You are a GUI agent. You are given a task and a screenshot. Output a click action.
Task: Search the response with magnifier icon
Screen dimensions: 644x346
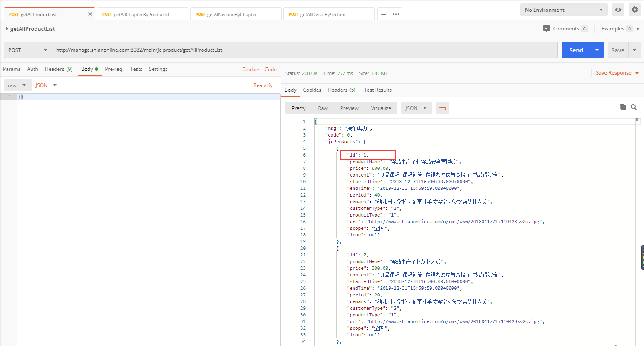point(634,107)
